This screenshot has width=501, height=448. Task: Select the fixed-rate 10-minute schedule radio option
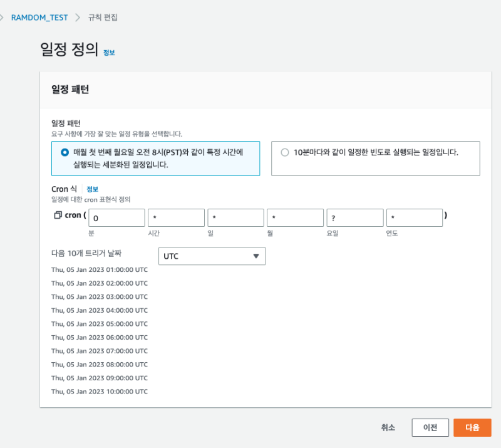[285, 152]
